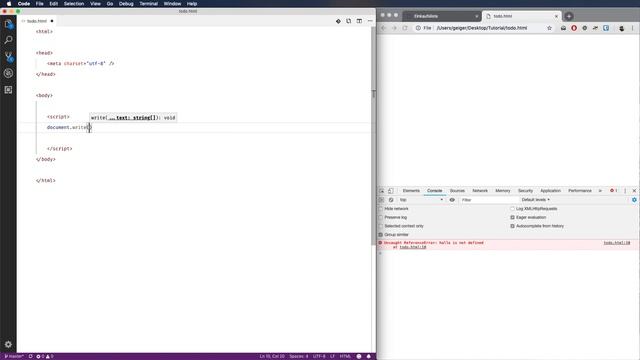The width and height of the screenshot is (640, 360).
Task: Switch to the first inactive Chrome tab
Action: (x=442, y=16)
